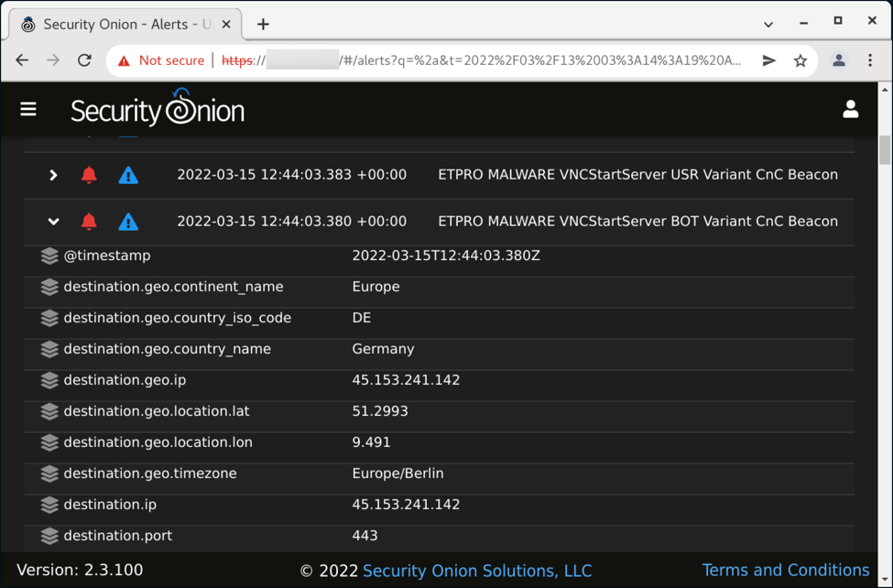This screenshot has height=588, width=893.
Task: Click the layers icon beside destination.geo.ip
Action: tap(49, 380)
